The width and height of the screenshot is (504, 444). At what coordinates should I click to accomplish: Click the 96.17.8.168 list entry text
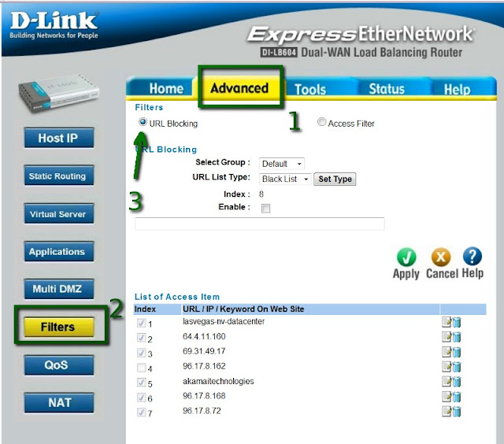204,396
